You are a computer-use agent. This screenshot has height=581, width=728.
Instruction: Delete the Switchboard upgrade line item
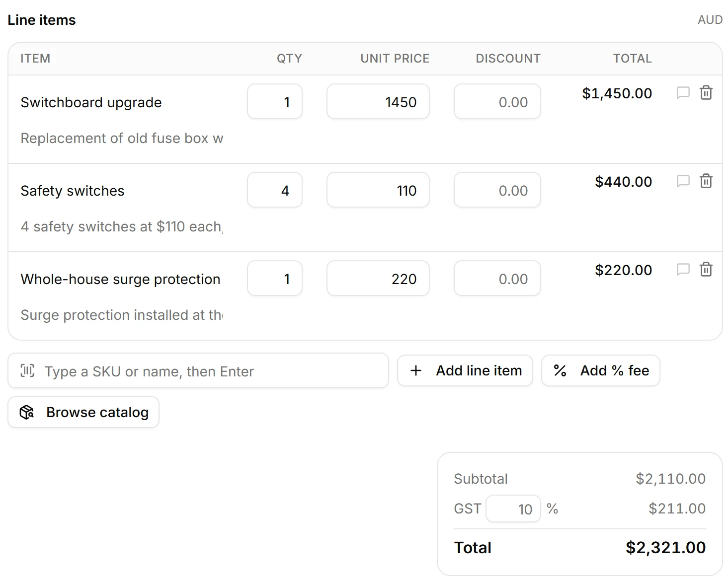click(706, 93)
